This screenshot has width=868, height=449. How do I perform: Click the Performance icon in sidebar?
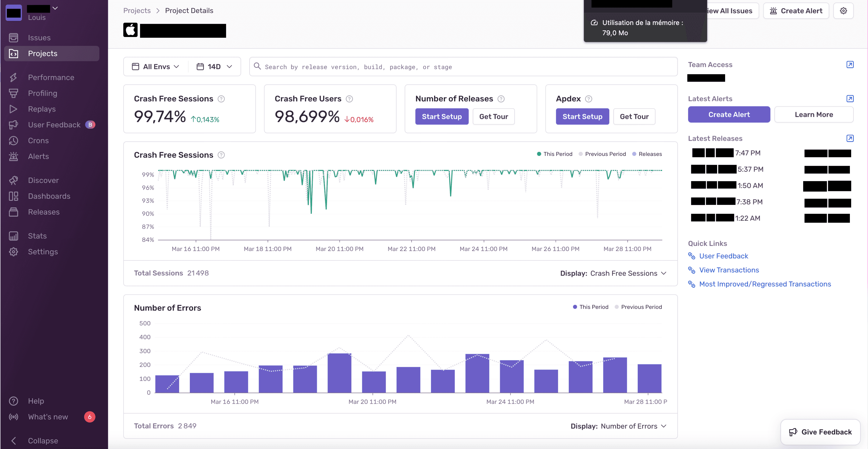[x=14, y=77]
